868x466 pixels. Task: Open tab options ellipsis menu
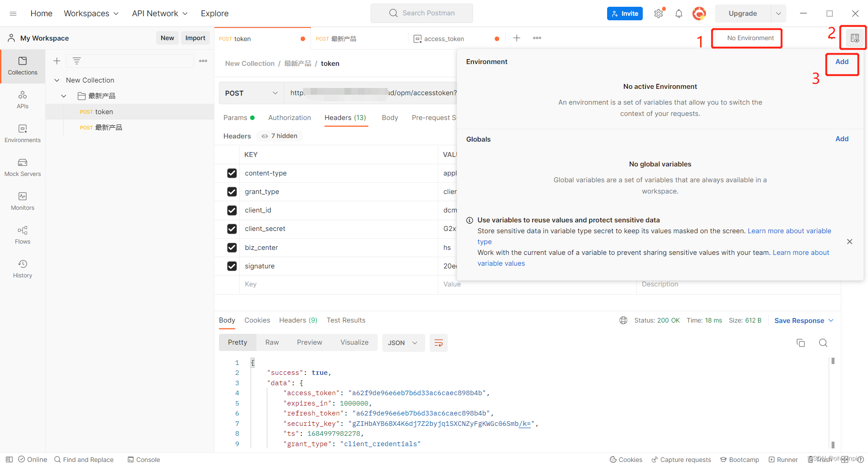click(537, 38)
